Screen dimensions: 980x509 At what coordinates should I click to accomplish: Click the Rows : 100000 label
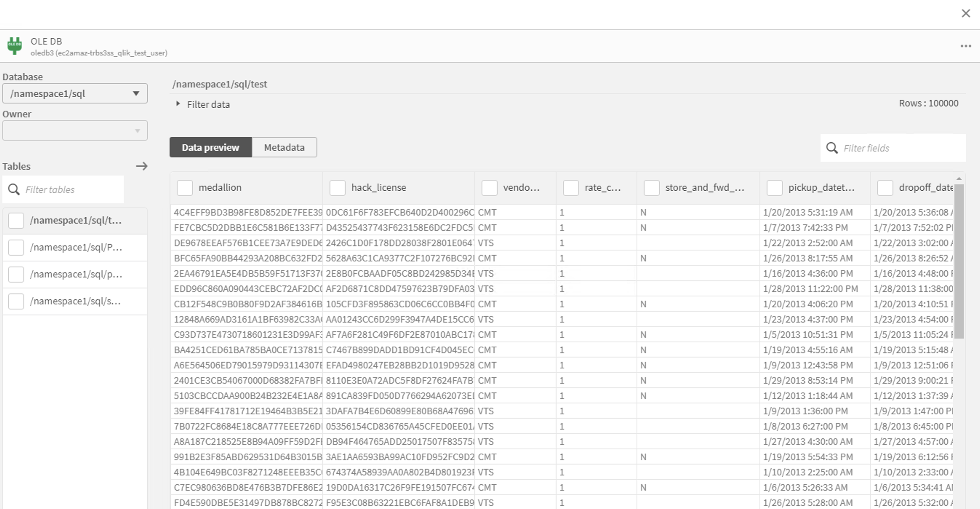[x=928, y=103]
